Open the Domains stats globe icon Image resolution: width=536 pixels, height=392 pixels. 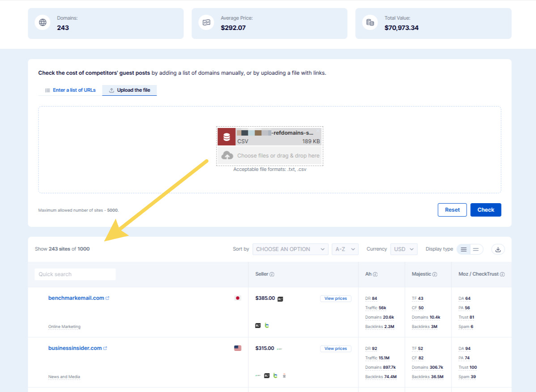coord(42,21)
